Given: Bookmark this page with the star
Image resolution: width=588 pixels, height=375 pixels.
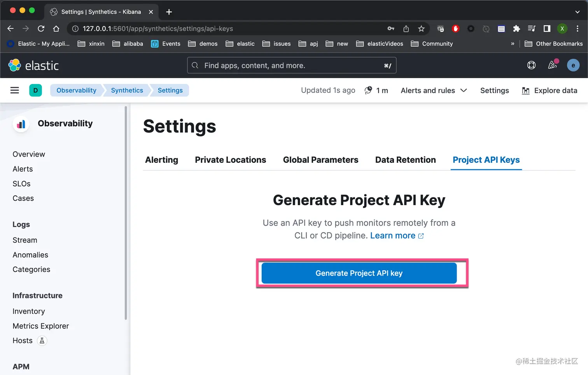Looking at the screenshot, I should coord(421,28).
